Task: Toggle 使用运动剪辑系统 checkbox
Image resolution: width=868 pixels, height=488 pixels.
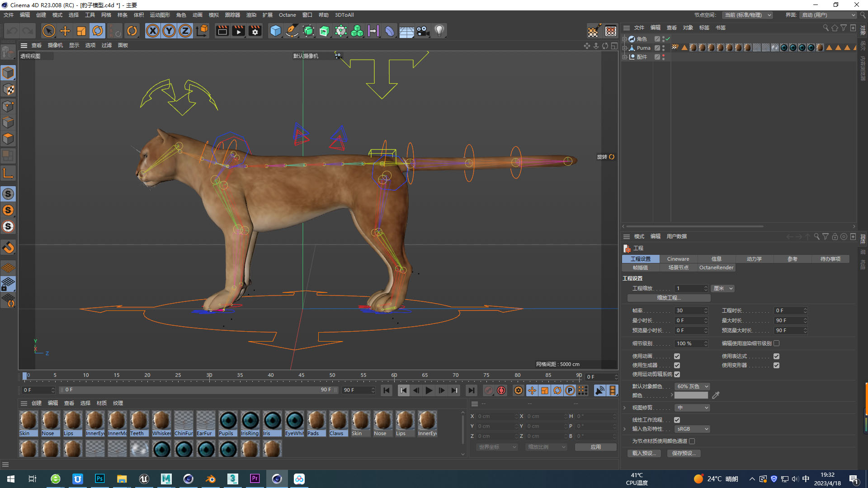Action: (x=677, y=374)
